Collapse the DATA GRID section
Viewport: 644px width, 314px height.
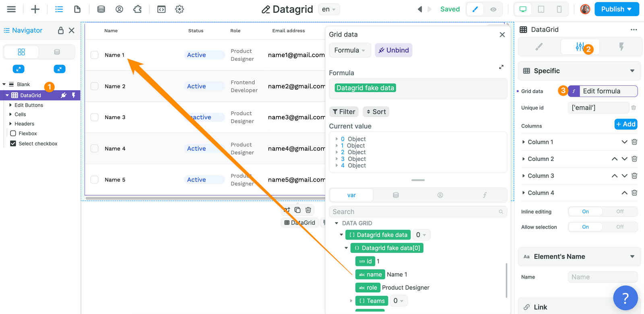tap(336, 223)
